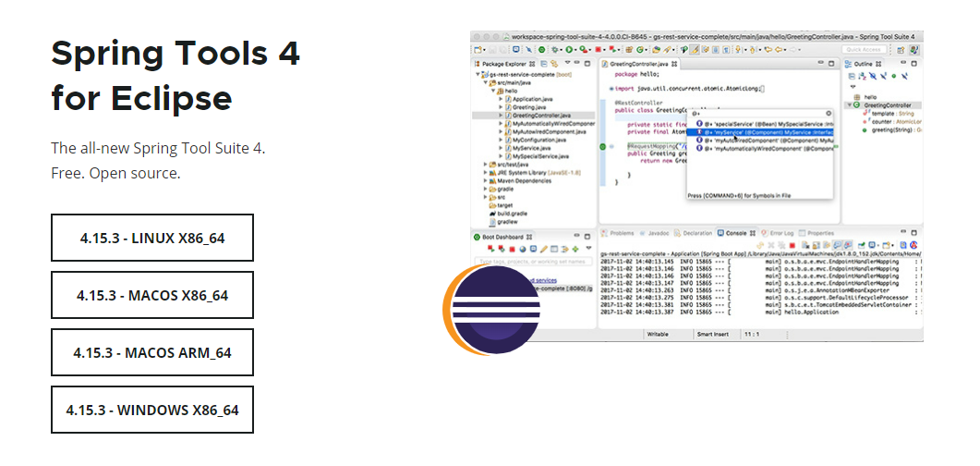The image size is (980, 466).
Task: Click the close icon in symbols popup
Action: [829, 112]
